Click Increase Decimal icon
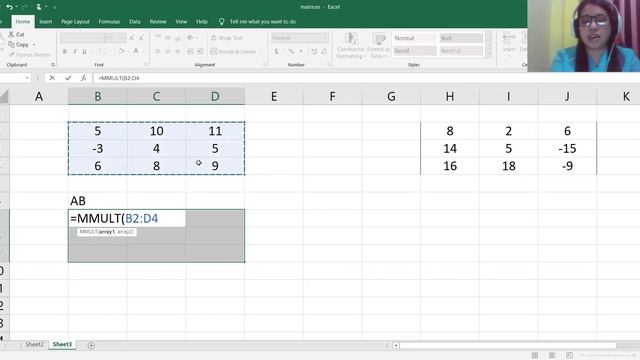Image resolution: width=640 pixels, height=360 pixels. pos(314,51)
